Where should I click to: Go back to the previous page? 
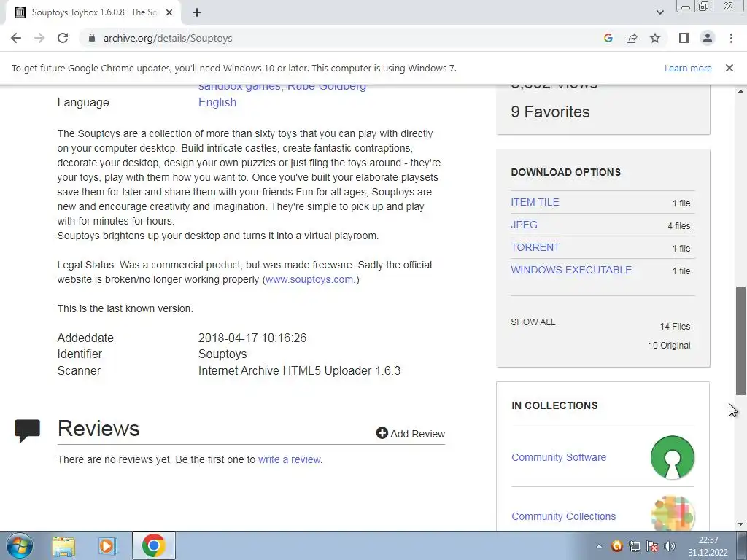coord(16,38)
